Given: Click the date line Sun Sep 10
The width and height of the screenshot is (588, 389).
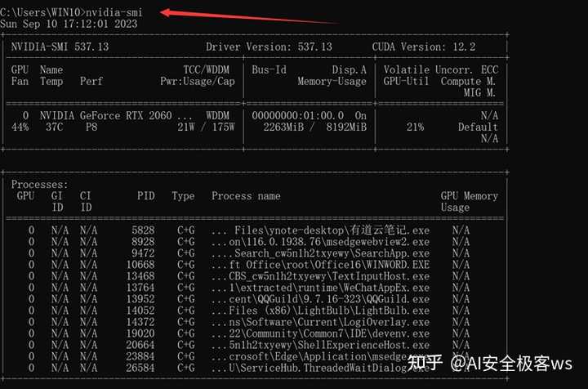Looking at the screenshot, I should pyautogui.click(x=69, y=24).
